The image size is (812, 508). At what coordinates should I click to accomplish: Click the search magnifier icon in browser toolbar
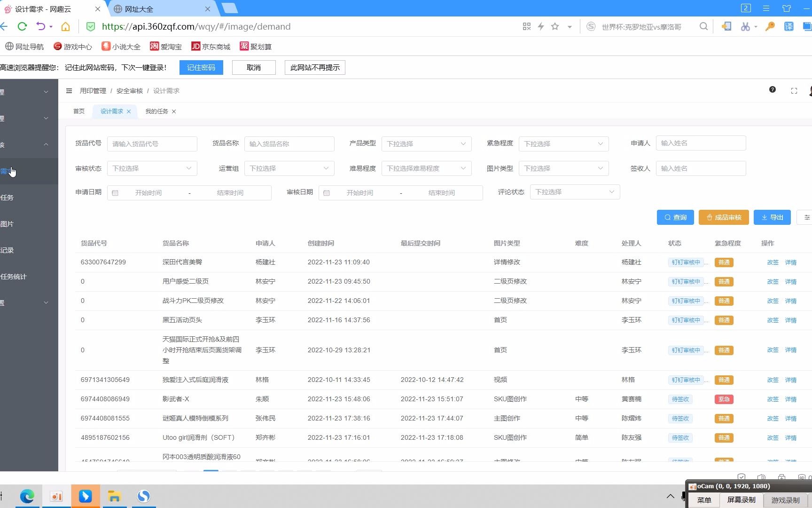click(703, 26)
